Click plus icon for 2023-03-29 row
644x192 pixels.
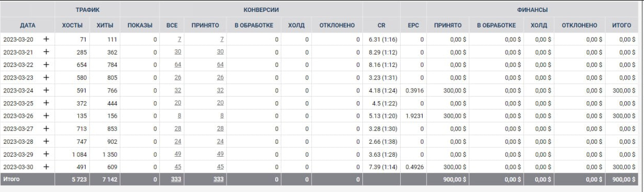pyautogui.click(x=46, y=154)
